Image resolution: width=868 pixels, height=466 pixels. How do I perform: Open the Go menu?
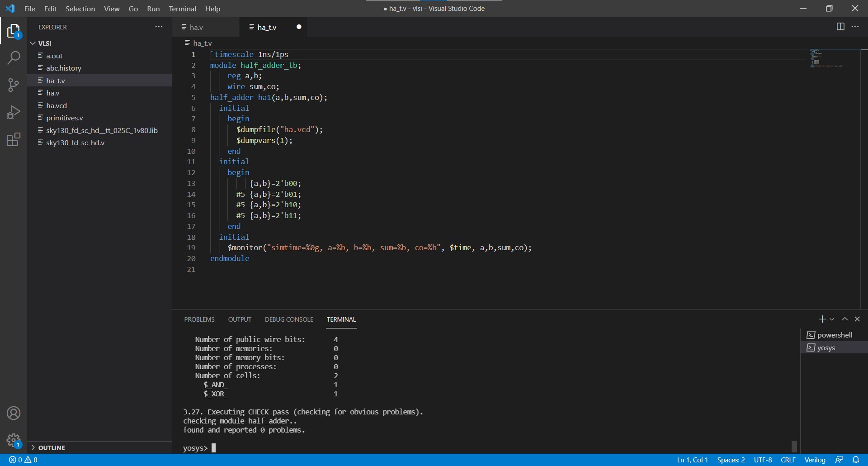coord(133,9)
